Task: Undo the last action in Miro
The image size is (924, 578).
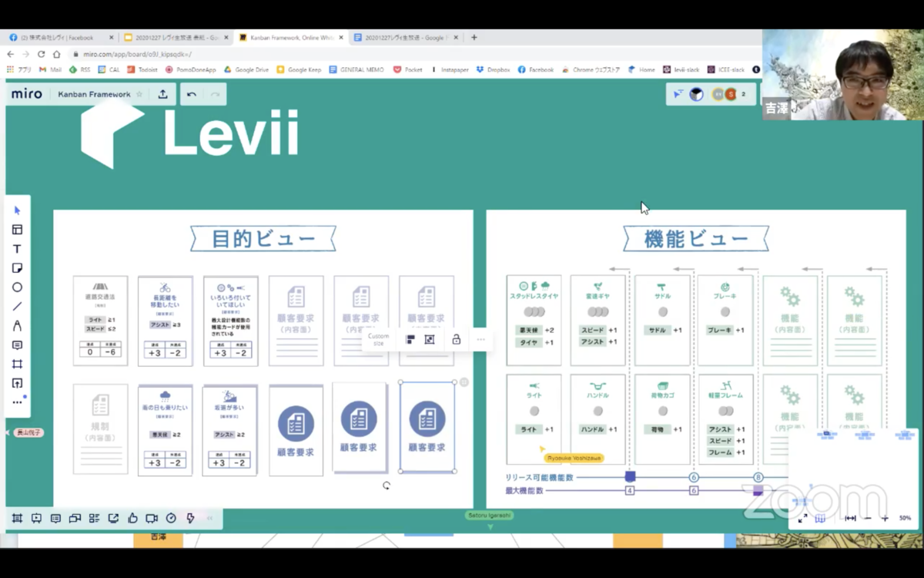Action: click(192, 94)
